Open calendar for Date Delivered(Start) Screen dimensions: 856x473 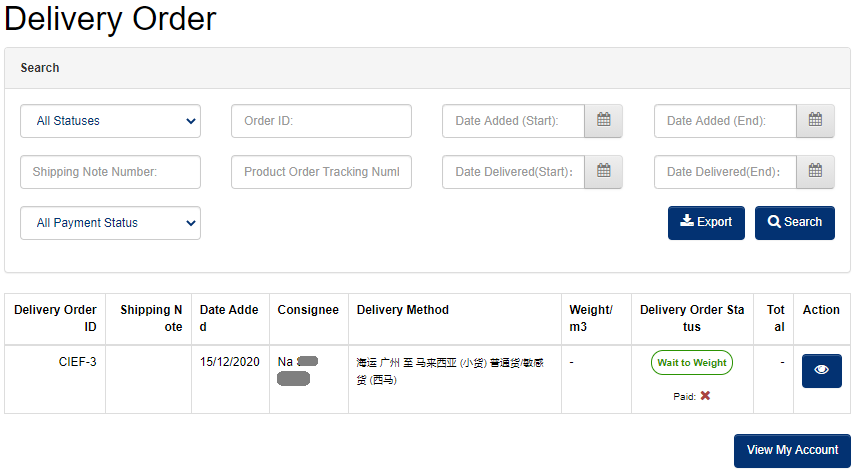(603, 172)
